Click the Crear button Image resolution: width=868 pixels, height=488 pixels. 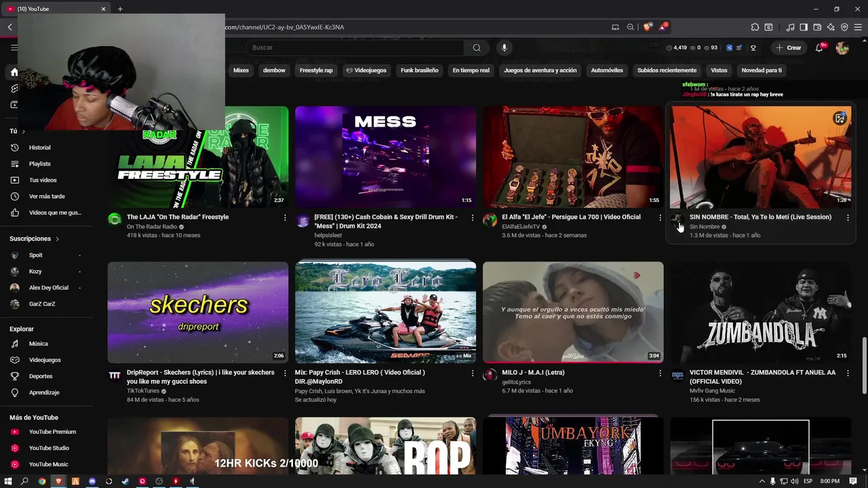789,47
